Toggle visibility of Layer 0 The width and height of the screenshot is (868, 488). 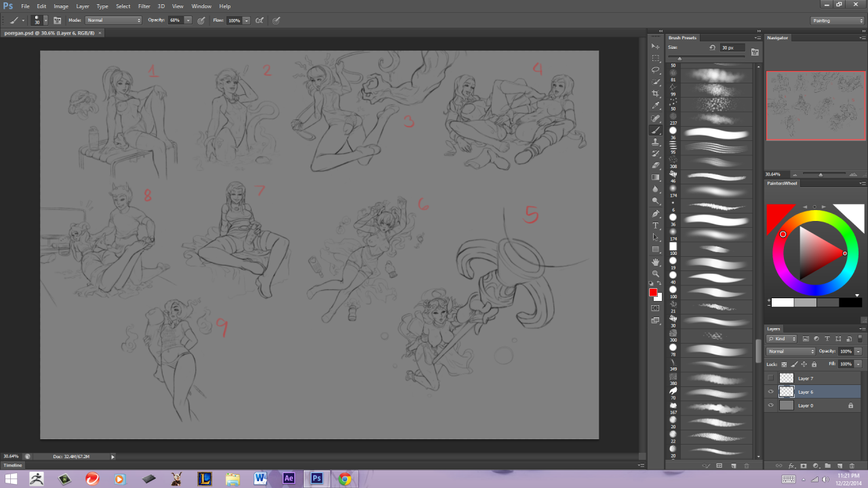[x=770, y=405]
